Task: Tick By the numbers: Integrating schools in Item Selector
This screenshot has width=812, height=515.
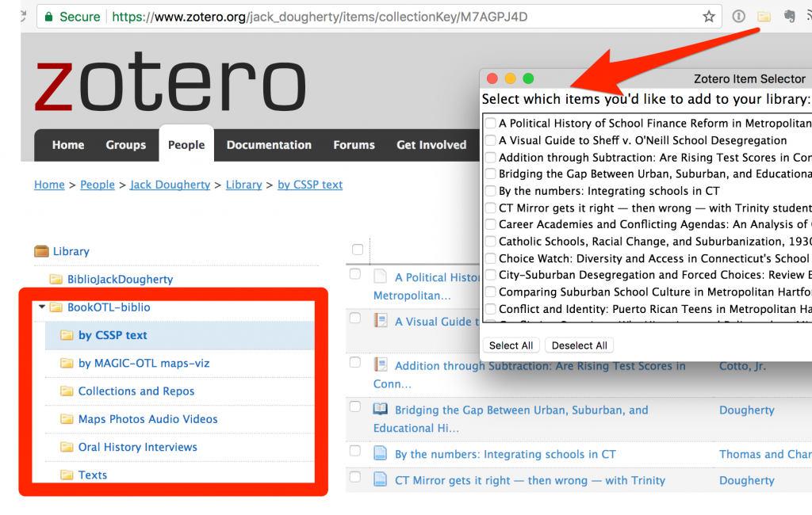Action: [490, 191]
